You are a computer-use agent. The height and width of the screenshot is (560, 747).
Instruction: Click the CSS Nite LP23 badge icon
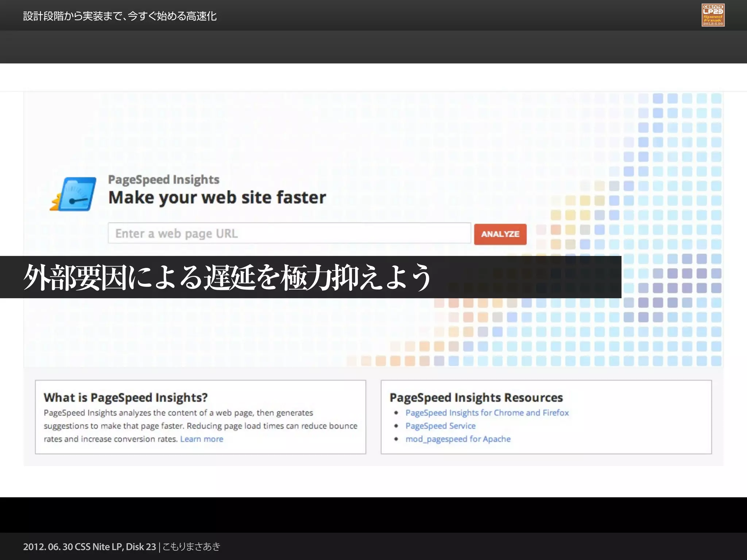pos(713,15)
